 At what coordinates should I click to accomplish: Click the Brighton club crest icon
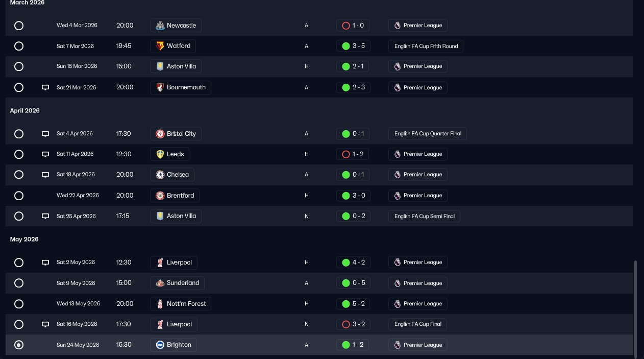(160, 345)
